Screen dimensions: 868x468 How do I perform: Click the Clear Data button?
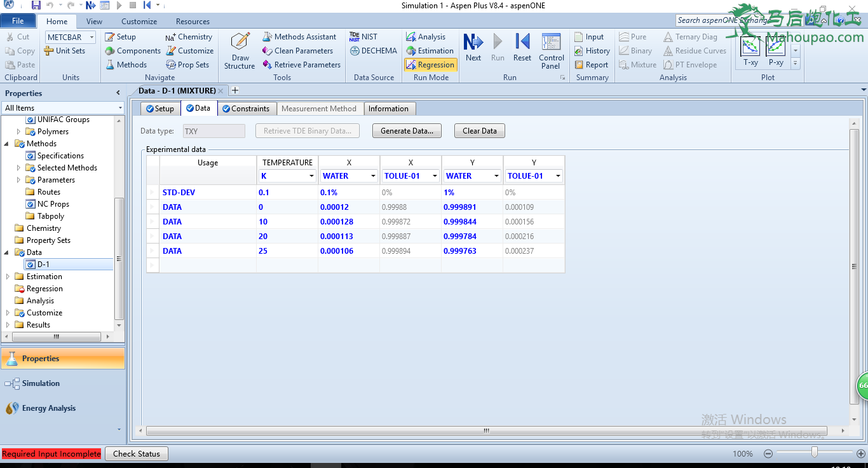[480, 131]
